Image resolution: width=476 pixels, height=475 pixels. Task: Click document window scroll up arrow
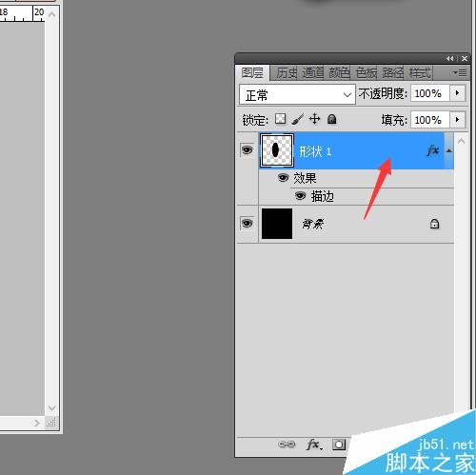52,14
